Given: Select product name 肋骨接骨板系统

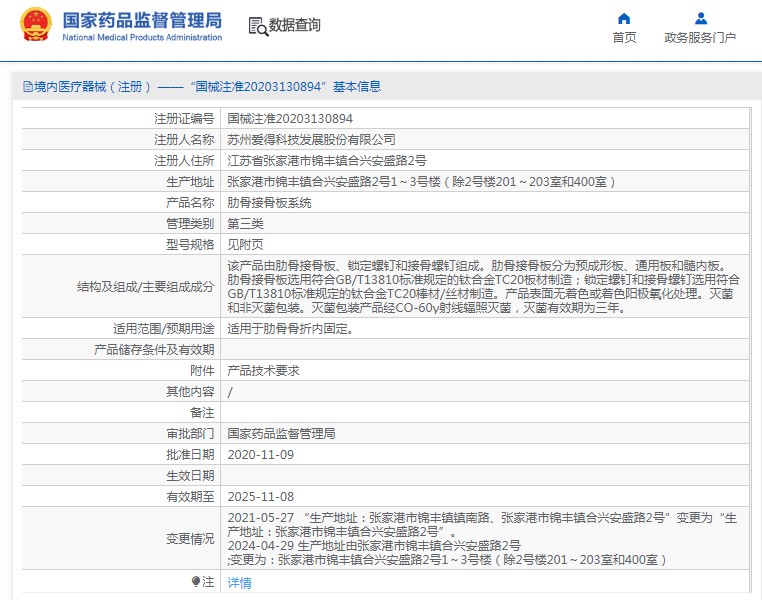Looking at the screenshot, I should pos(269,203).
